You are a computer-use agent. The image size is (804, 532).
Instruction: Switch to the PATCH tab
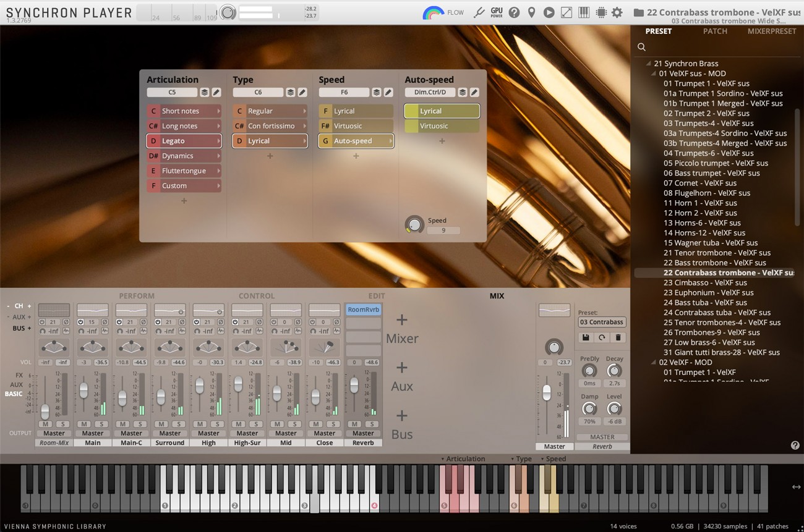[x=715, y=31]
